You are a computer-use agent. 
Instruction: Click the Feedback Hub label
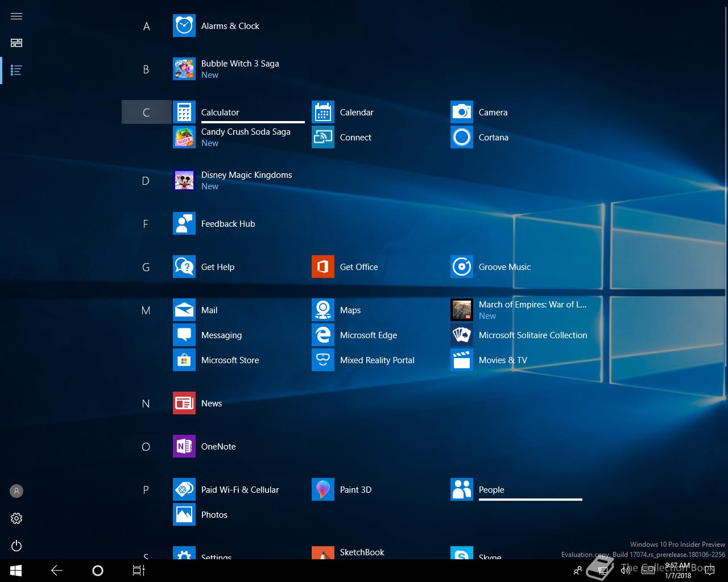(228, 224)
